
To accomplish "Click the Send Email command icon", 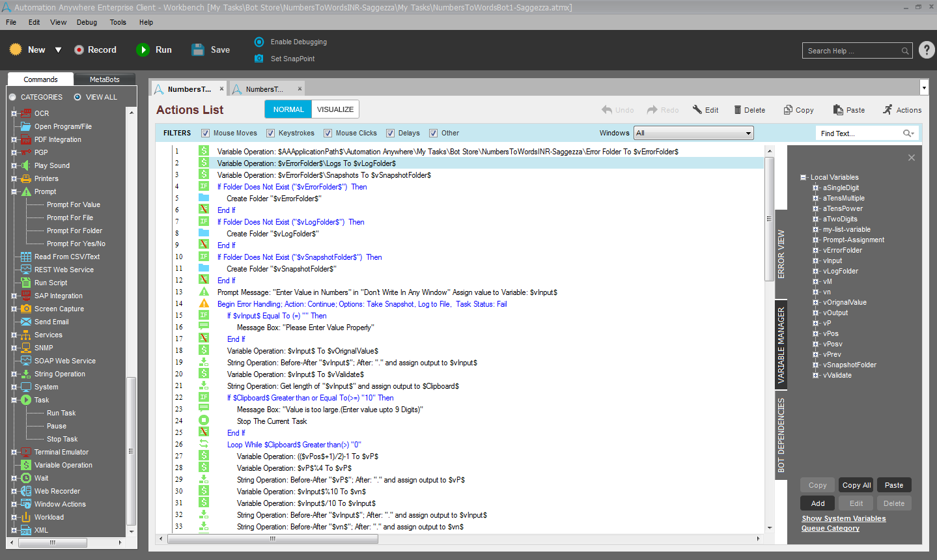I will pyautogui.click(x=26, y=322).
